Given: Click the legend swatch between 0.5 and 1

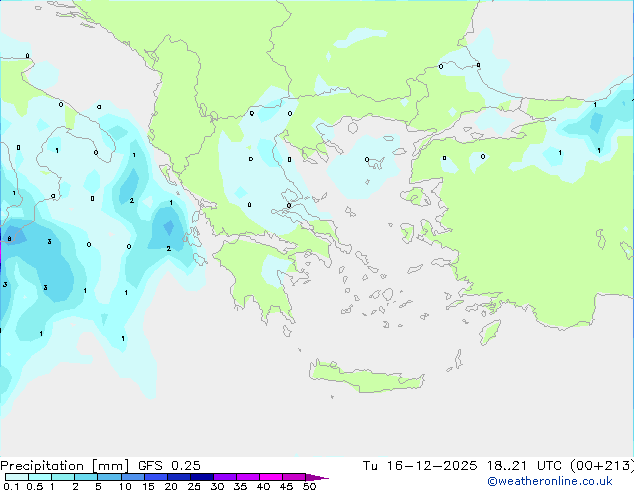Looking at the screenshot, I should [x=40, y=477].
